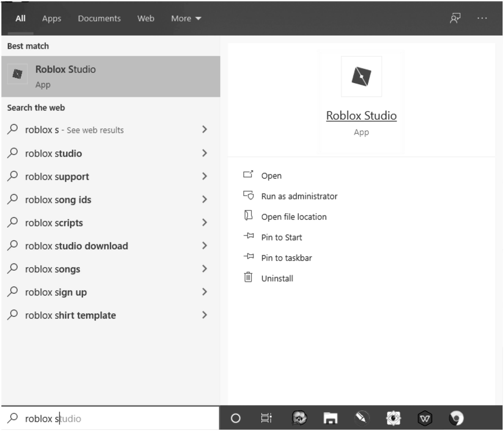
Task: Select the 'roblox shirt template' suggestion text
Action: tap(70, 316)
